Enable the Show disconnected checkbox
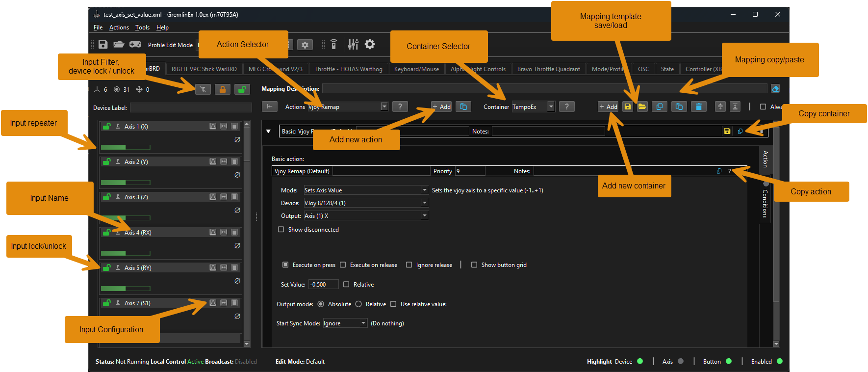The height and width of the screenshot is (372, 868). tap(281, 230)
